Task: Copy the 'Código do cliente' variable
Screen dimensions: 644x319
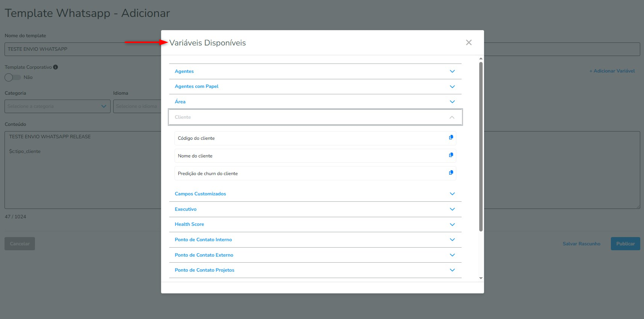Action: pos(451,138)
